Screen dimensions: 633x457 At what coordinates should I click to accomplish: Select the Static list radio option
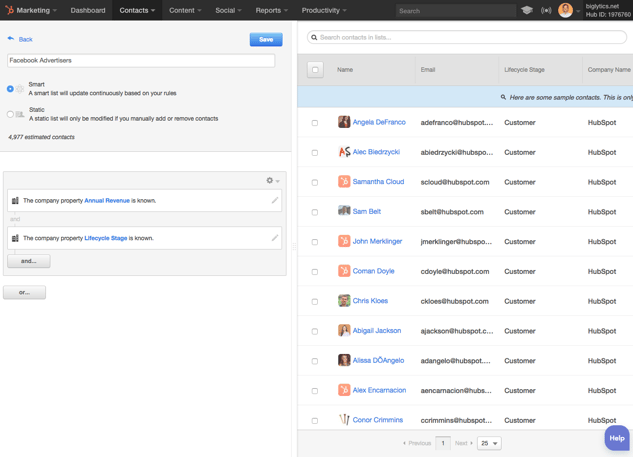tap(11, 114)
